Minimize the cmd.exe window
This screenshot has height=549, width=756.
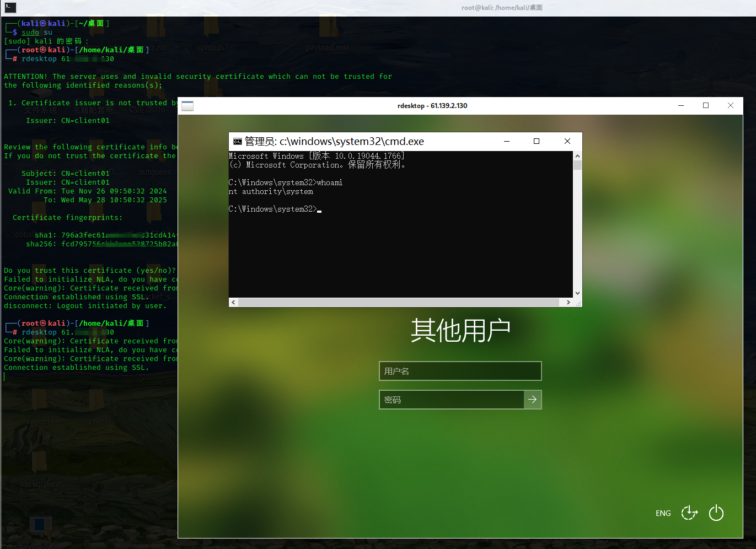[x=506, y=142]
